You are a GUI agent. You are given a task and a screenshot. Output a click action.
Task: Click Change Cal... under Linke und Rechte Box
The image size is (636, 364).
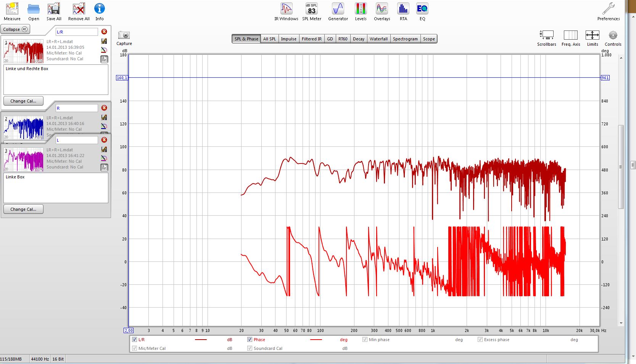[x=23, y=101]
